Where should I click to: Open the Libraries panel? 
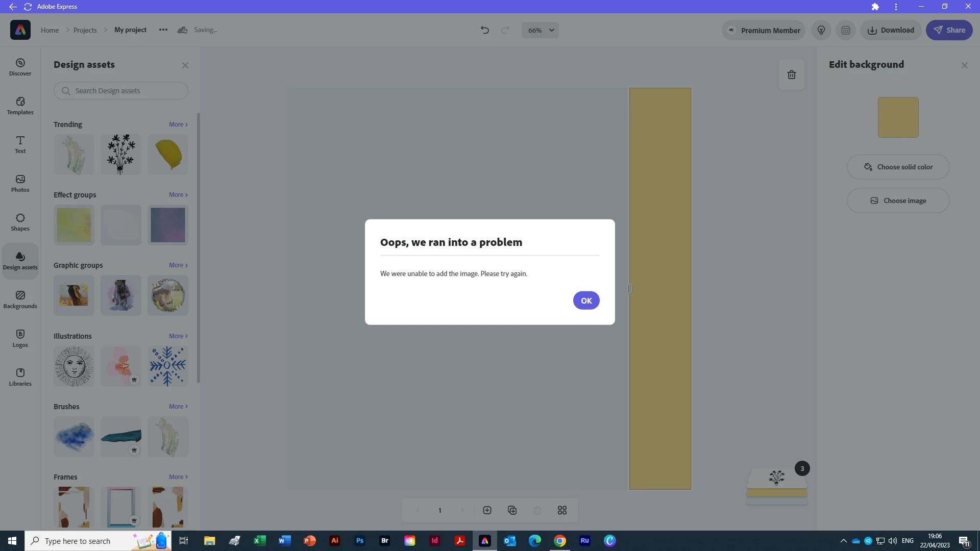(x=20, y=377)
